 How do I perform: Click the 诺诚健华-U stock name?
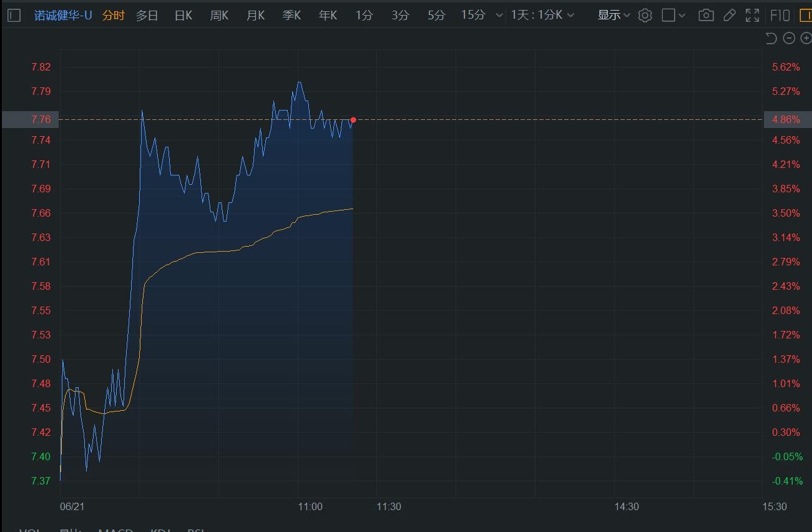(x=63, y=16)
